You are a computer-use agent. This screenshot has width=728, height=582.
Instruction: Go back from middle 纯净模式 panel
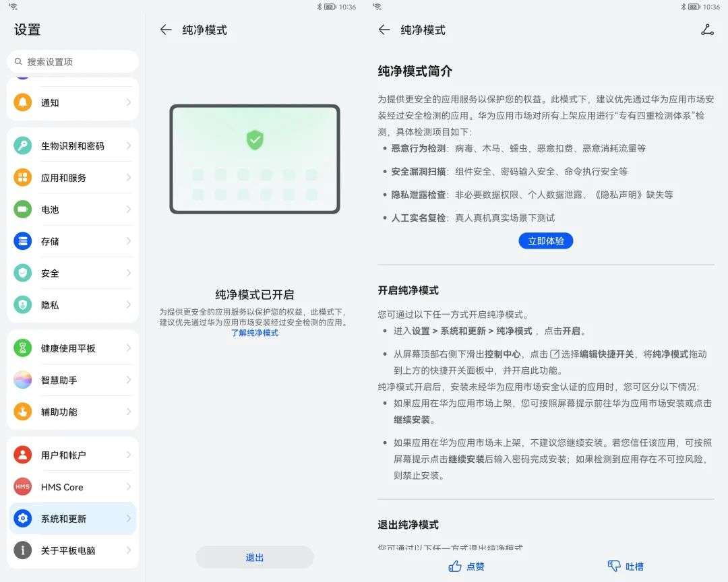pyautogui.click(x=166, y=30)
